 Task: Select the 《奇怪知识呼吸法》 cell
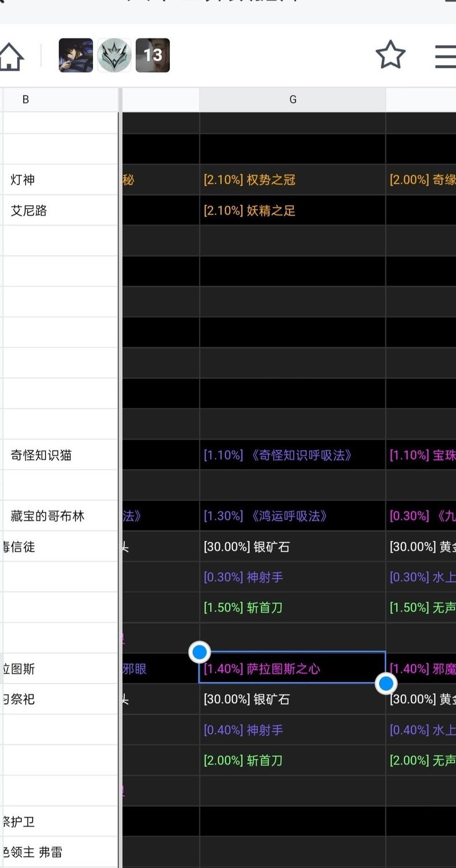[x=292, y=455]
